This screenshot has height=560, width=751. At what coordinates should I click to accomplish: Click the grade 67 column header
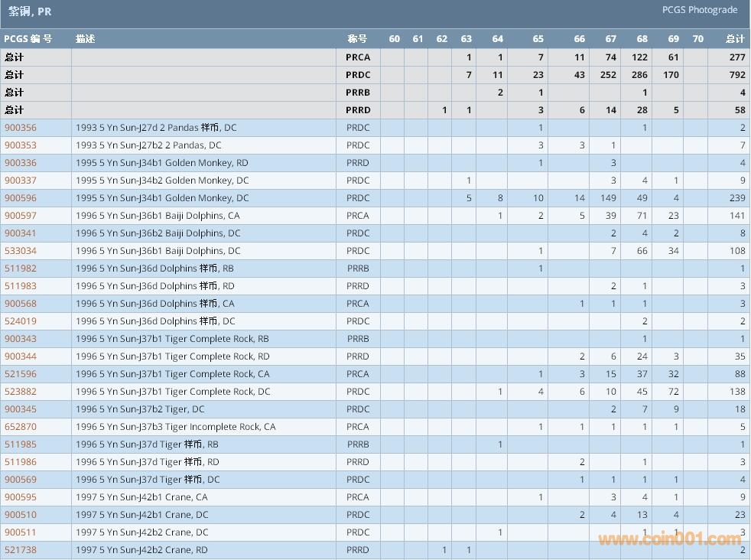click(x=610, y=39)
